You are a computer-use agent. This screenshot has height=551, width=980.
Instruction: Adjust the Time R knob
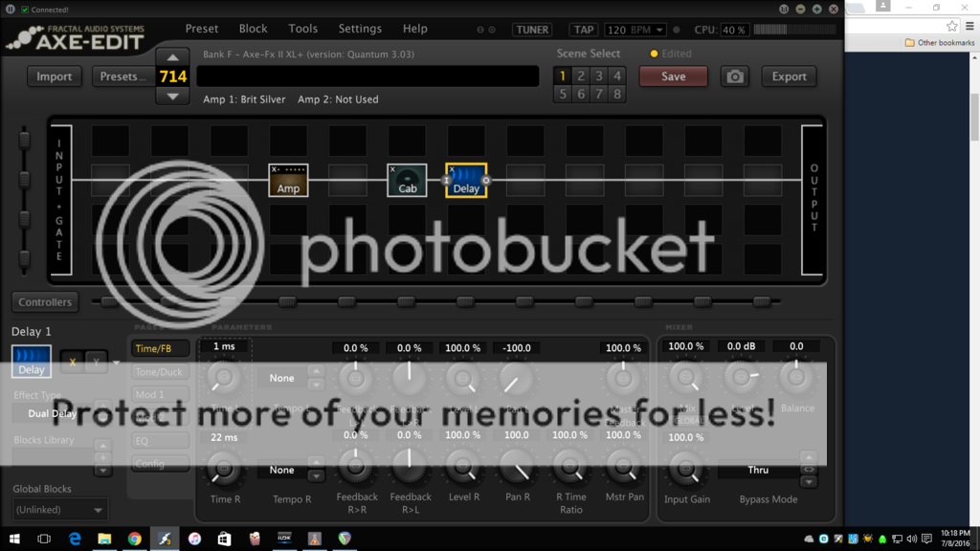(x=224, y=471)
